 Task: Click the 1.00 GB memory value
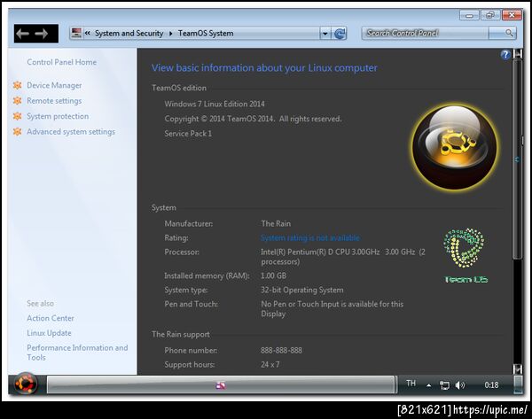273,275
